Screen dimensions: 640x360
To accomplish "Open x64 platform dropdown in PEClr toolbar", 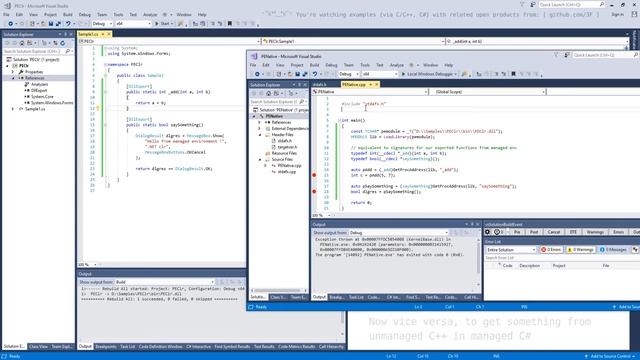I will click(133, 24).
